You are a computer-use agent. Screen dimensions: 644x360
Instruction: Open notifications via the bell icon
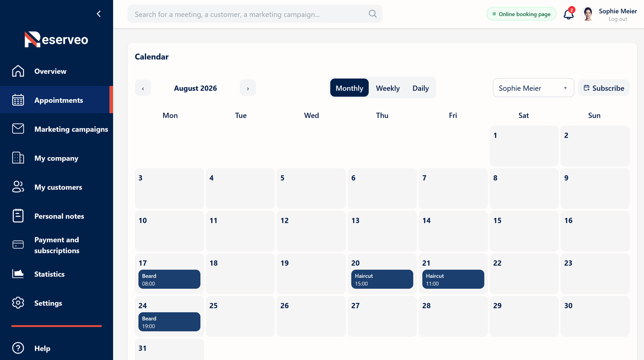[x=569, y=14]
